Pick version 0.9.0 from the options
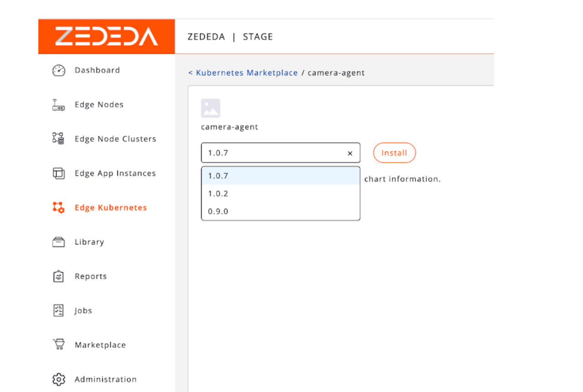 [280, 211]
